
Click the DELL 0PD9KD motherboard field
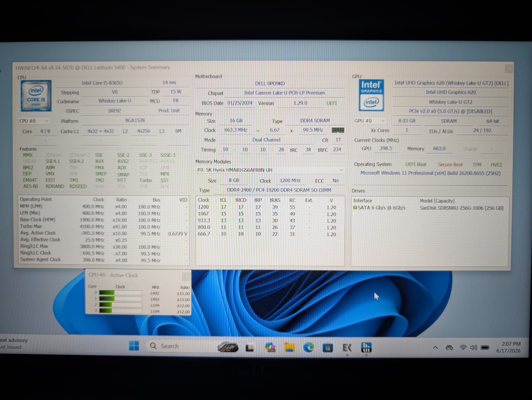click(270, 83)
